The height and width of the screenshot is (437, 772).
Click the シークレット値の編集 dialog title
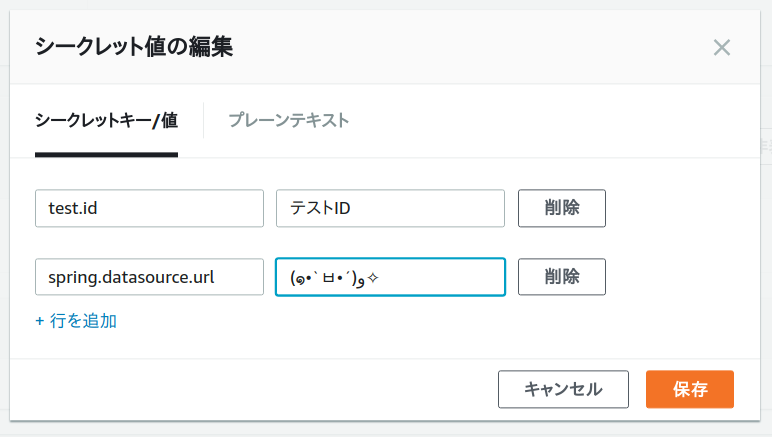coord(134,47)
